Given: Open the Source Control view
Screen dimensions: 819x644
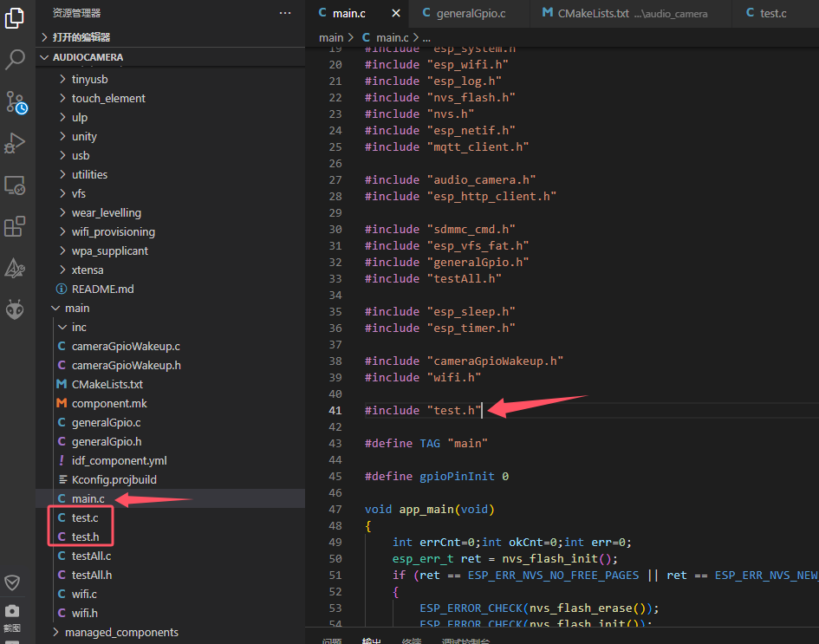Looking at the screenshot, I should click(x=16, y=102).
